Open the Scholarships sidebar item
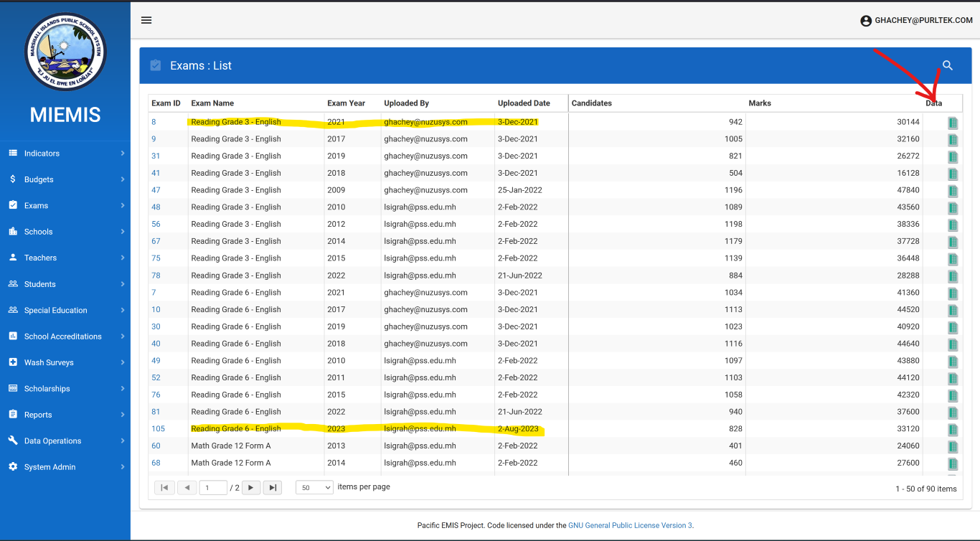 [x=65, y=389]
